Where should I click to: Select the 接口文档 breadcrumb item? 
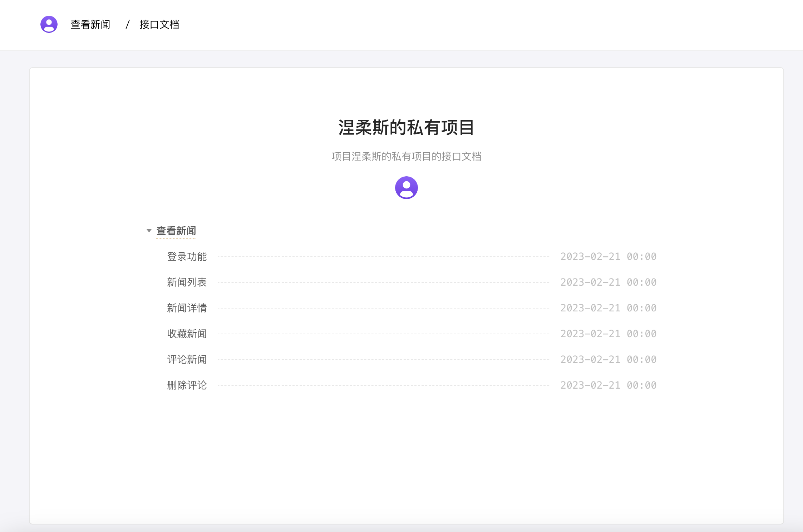tap(159, 24)
